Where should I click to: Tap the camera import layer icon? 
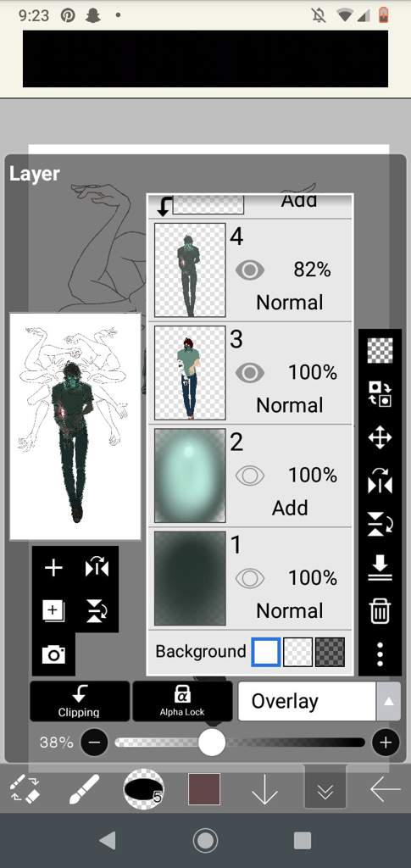pos(53,655)
